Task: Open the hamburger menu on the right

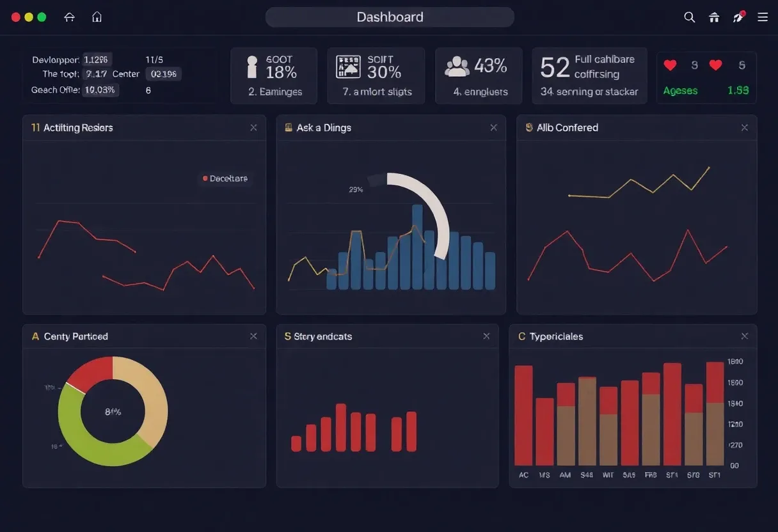Action: tap(763, 17)
